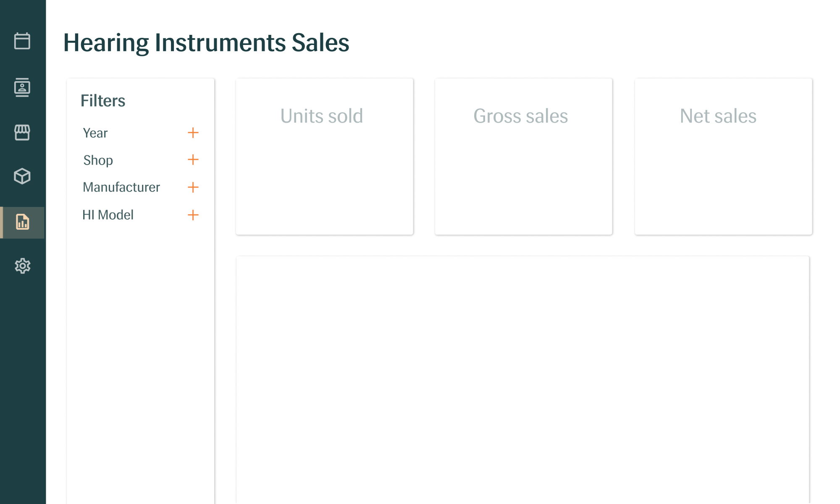840x504 pixels.
Task: Choose the HI Model filter label
Action: pos(108,215)
